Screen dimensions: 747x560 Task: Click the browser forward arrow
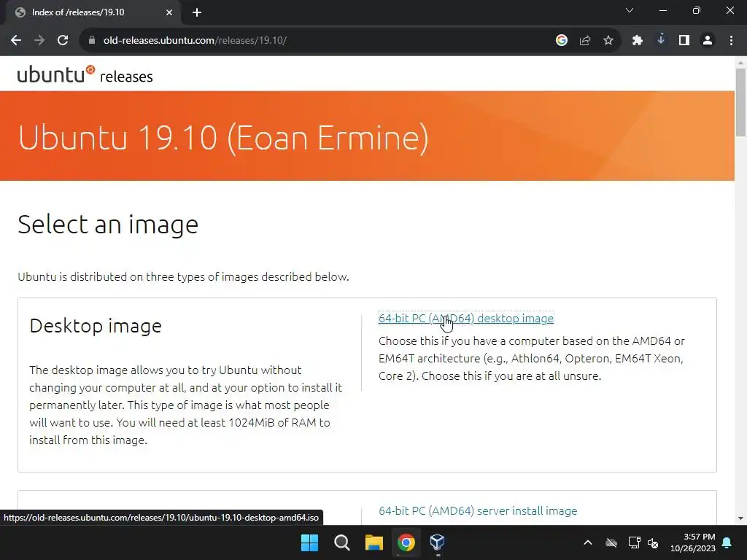pos(39,41)
